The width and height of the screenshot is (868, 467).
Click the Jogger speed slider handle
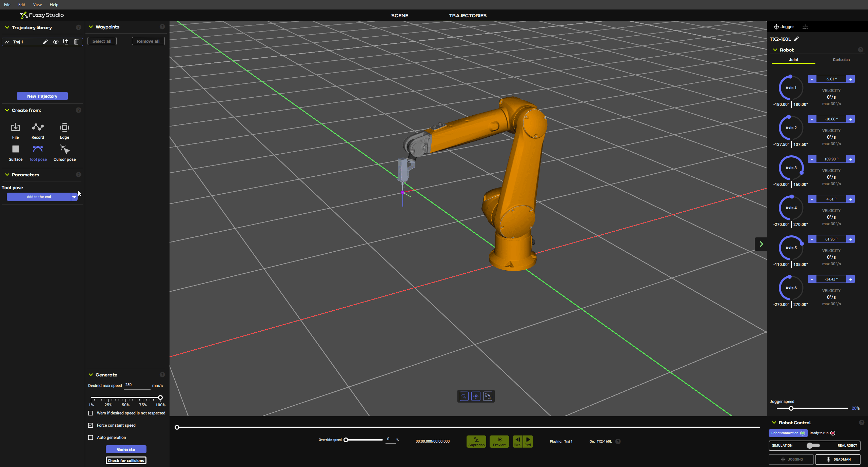pyautogui.click(x=791, y=408)
